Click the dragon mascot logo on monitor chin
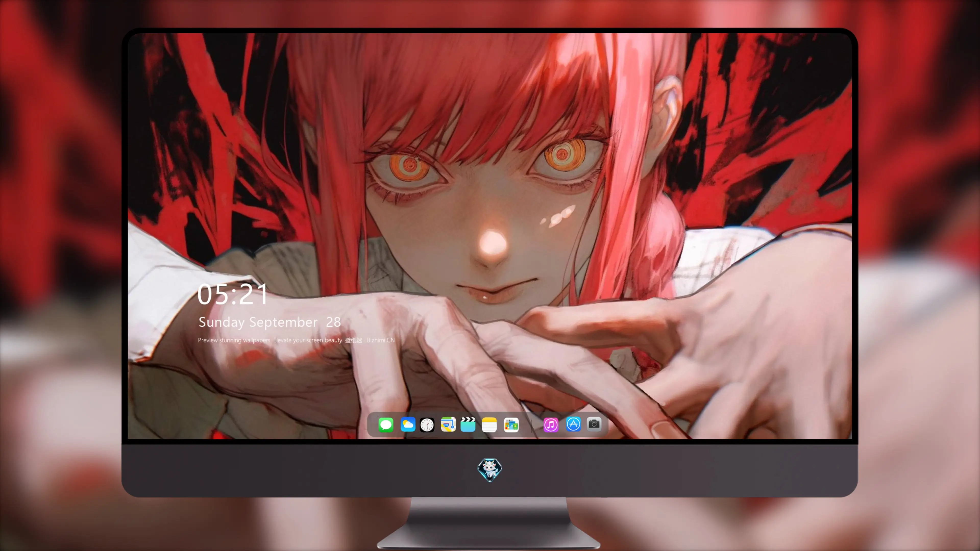The width and height of the screenshot is (980, 551). pos(490,470)
